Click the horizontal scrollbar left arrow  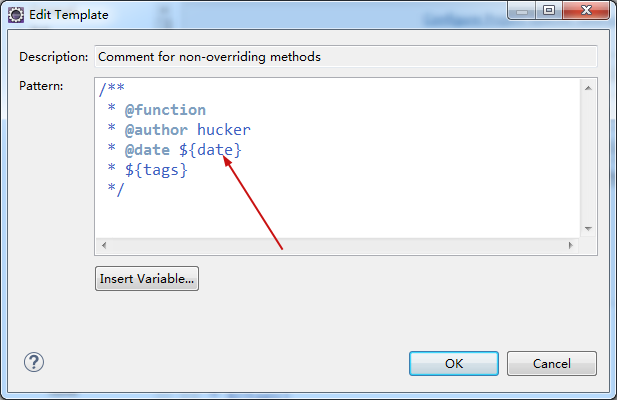pyautogui.click(x=103, y=245)
